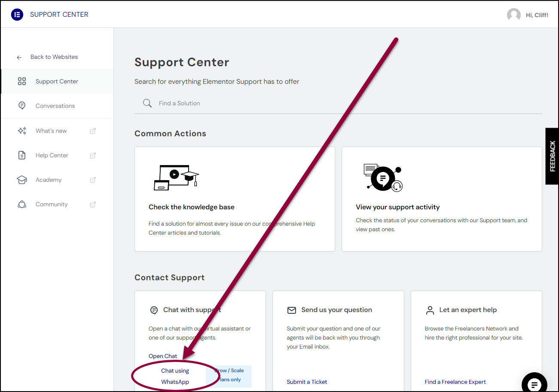Screen dimensions: 559x392
Task: Click the Chat with support bubble icon
Action: coord(154,310)
